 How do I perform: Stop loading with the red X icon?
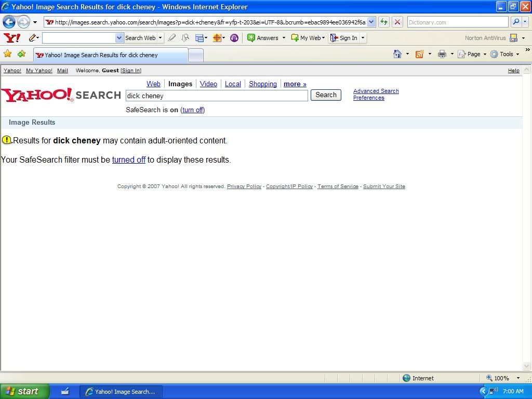click(x=397, y=22)
